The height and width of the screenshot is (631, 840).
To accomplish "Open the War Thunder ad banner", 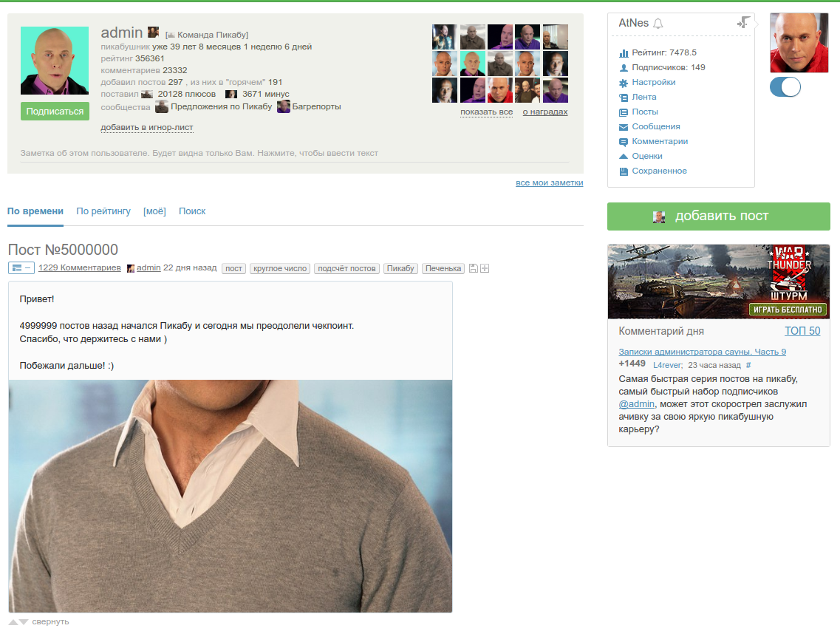I will [x=718, y=282].
